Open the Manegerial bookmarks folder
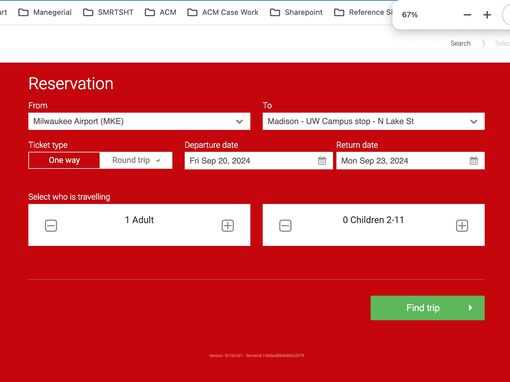This screenshot has width=510, height=382. coord(45,12)
